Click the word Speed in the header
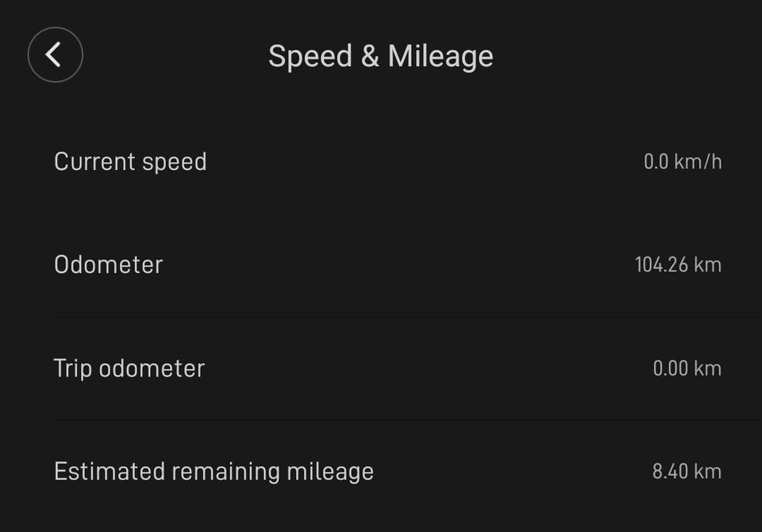This screenshot has width=762, height=532. coord(309,56)
